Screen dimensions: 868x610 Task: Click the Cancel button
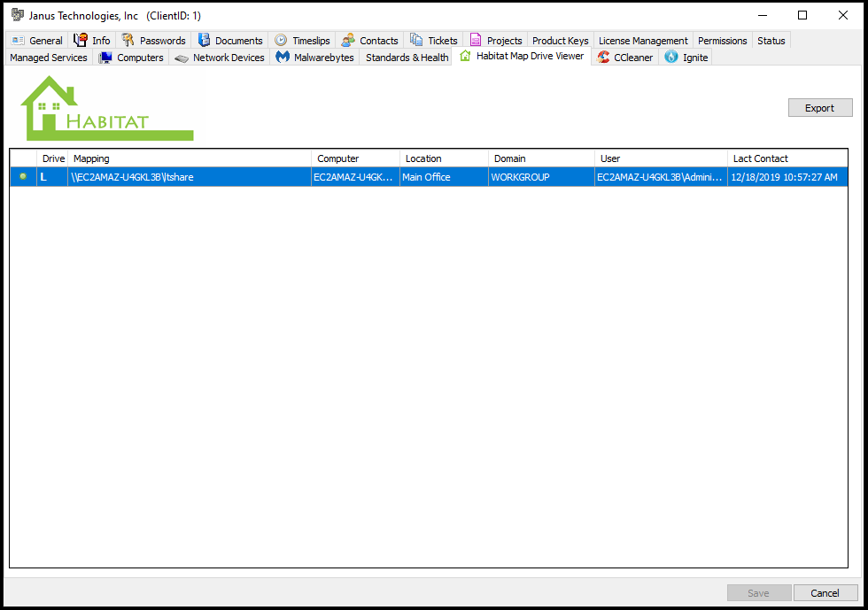825,593
